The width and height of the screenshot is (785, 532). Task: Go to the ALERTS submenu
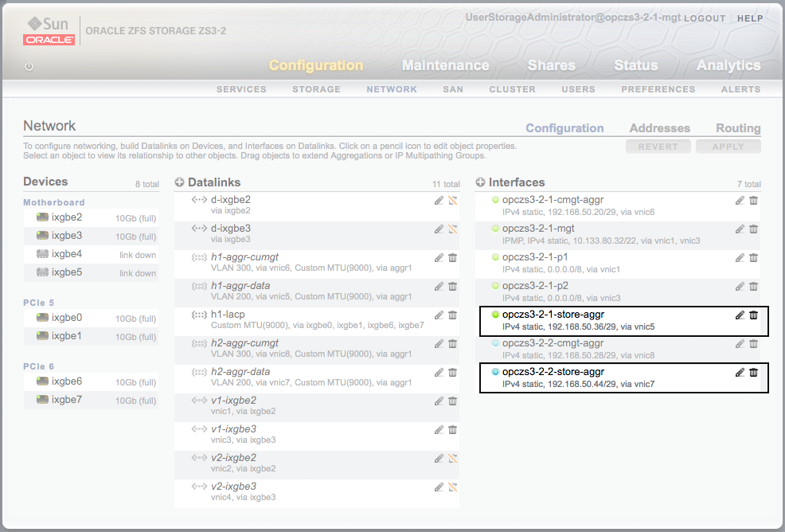point(741,89)
